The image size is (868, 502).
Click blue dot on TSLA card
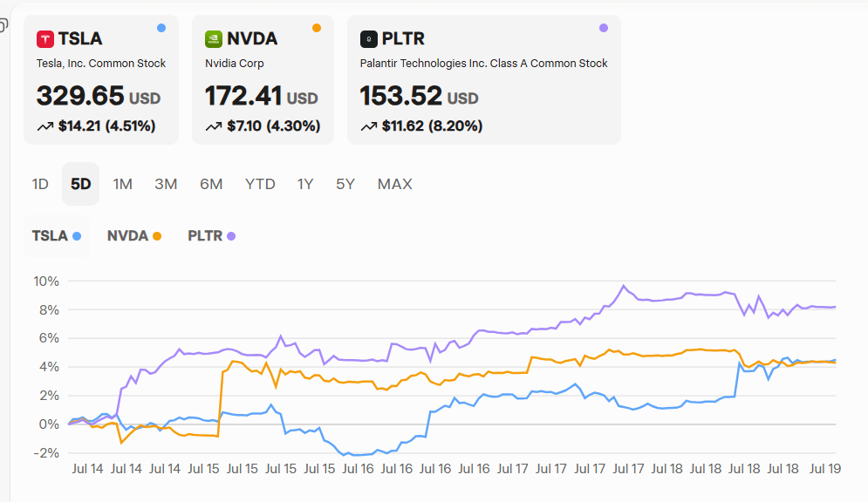(161, 28)
